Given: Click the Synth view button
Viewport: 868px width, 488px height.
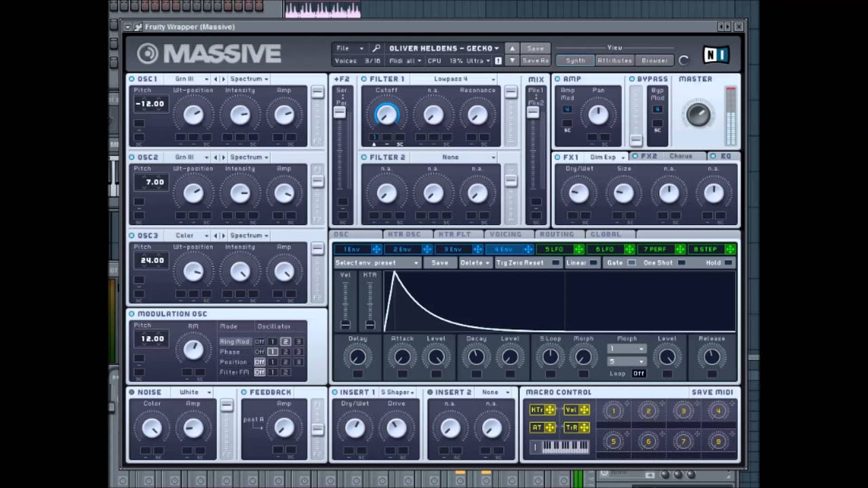Looking at the screenshot, I should click(x=575, y=60).
